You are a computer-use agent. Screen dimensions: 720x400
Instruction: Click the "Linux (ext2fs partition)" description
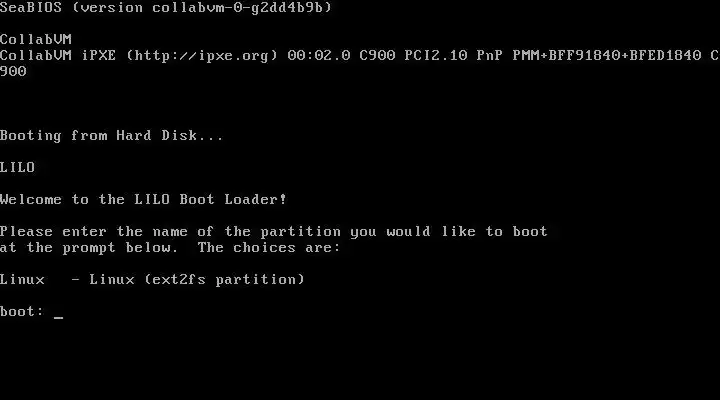click(x=197, y=279)
